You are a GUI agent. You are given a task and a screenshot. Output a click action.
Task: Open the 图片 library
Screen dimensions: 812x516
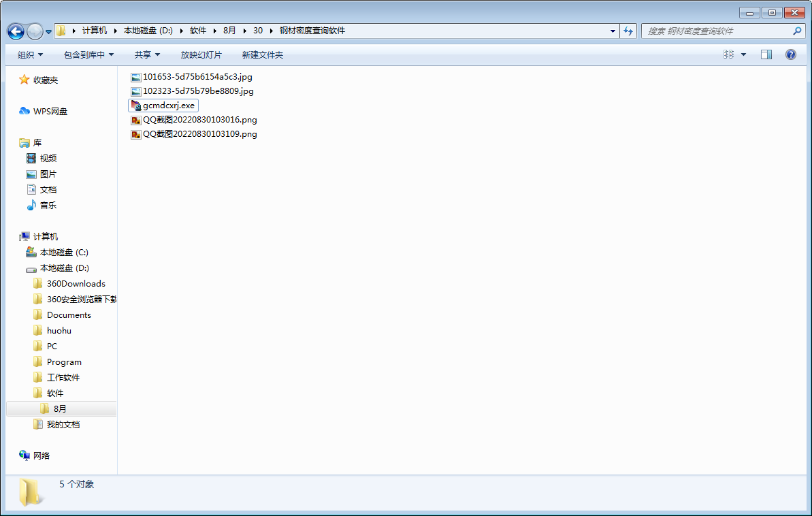coord(48,174)
